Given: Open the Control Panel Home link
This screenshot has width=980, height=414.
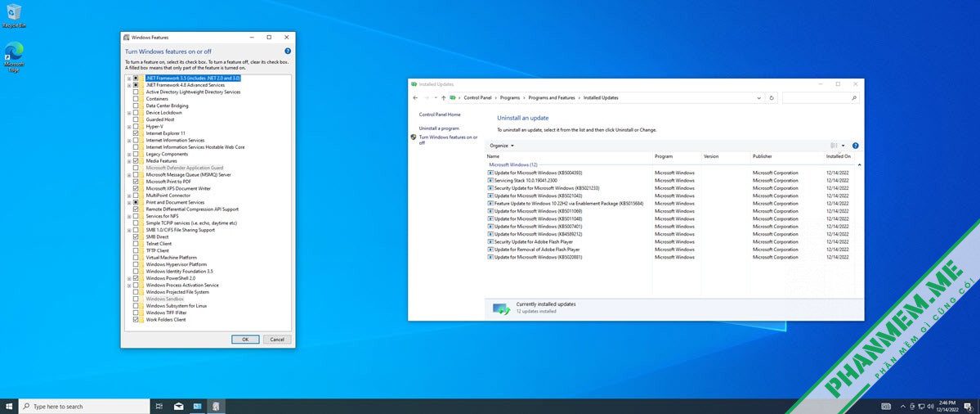Looking at the screenshot, I should [x=440, y=115].
